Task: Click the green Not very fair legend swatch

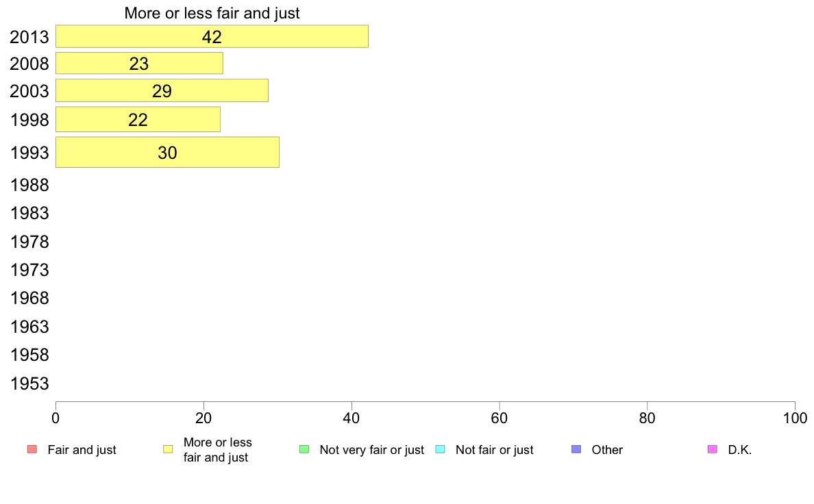Action: 304,449
